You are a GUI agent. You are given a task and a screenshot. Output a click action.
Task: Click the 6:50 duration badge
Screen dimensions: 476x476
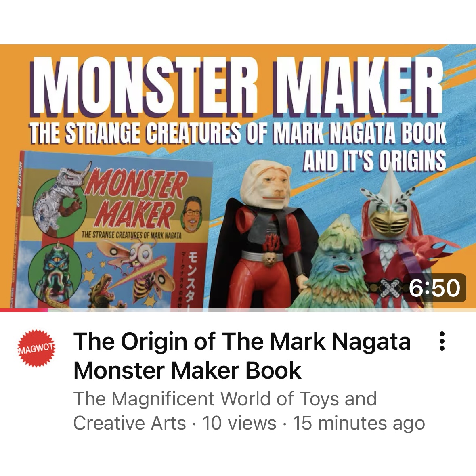point(434,288)
